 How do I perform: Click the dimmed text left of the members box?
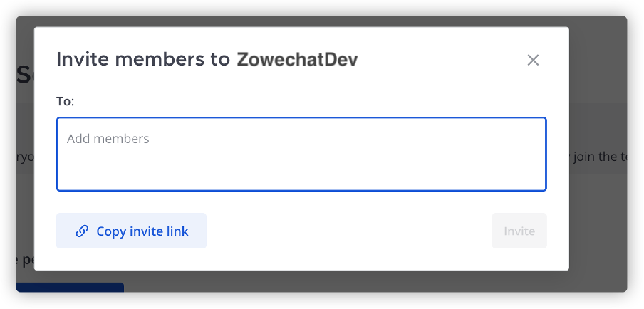[25, 157]
